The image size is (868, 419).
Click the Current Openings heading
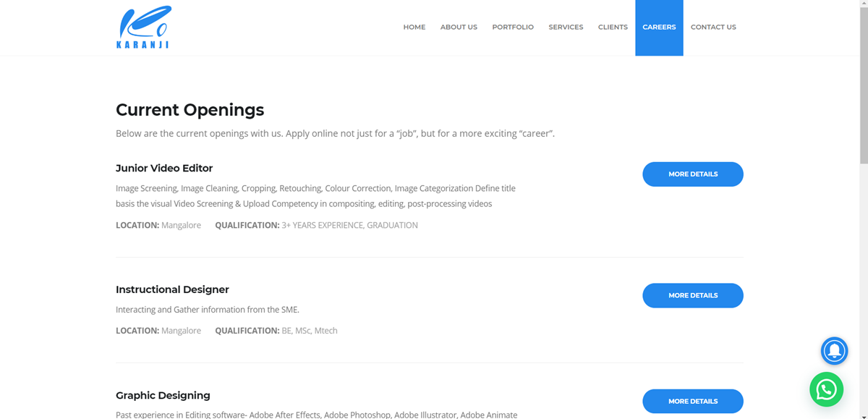pos(190,110)
